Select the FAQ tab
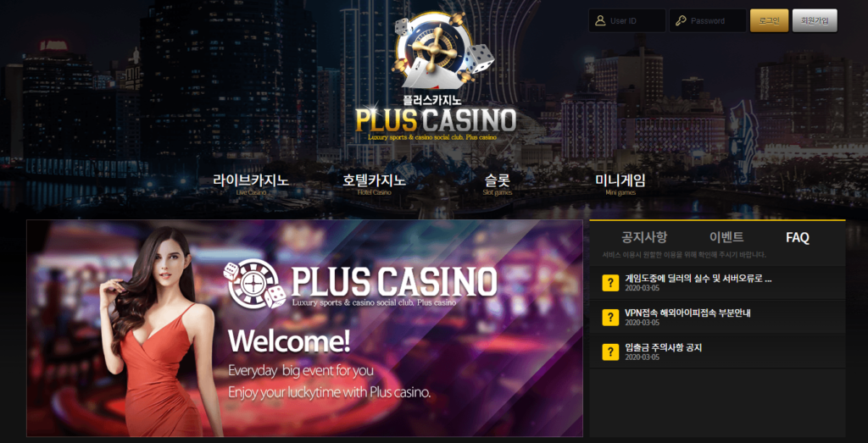This screenshot has height=443, width=868. 797,238
